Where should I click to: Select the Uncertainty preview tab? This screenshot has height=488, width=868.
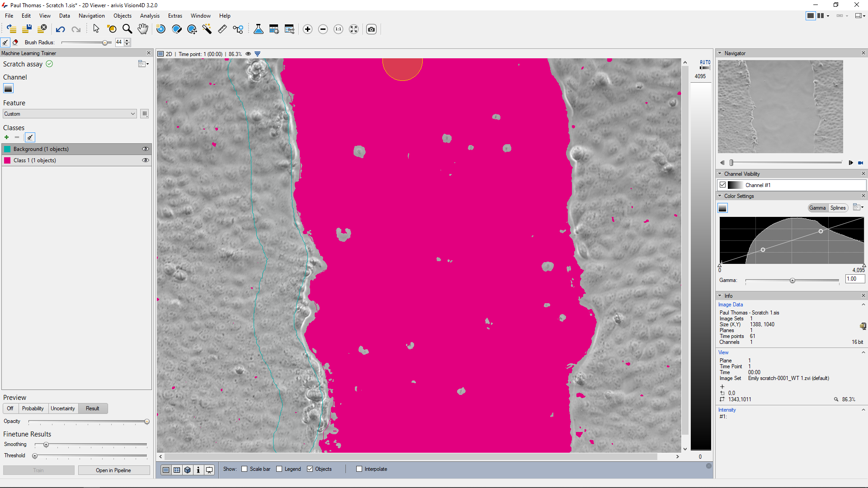pos(63,408)
